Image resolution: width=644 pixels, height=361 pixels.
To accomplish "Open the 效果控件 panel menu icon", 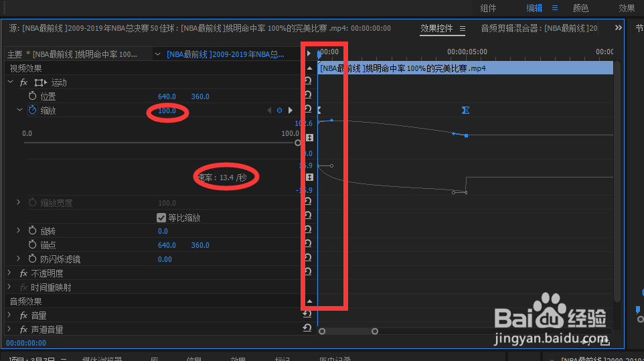I will tap(463, 29).
